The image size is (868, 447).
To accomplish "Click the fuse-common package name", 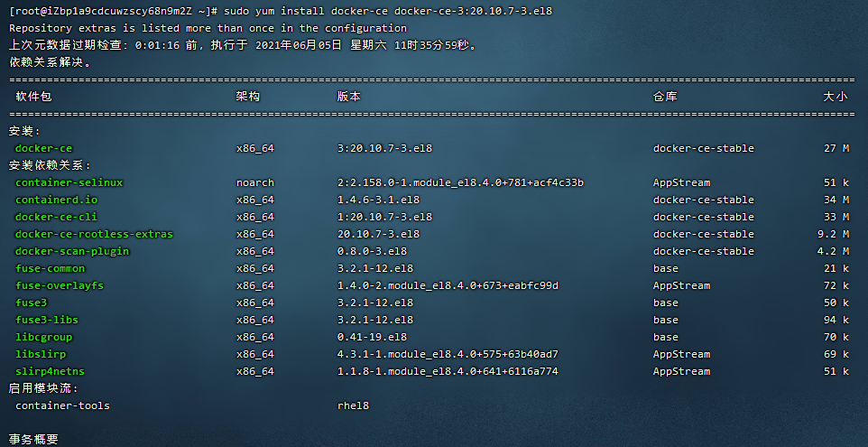I will (51, 268).
